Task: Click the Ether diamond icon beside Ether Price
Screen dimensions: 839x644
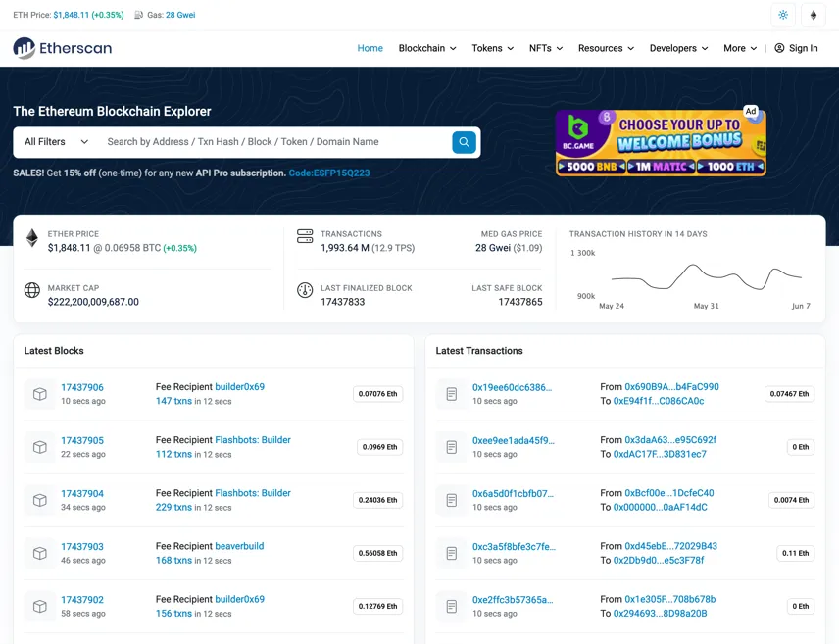Action: (x=32, y=237)
